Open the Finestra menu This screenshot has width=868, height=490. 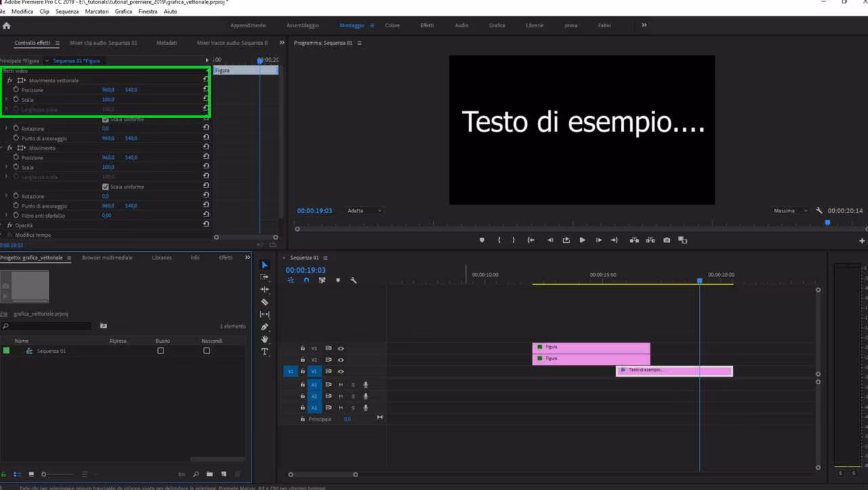point(148,12)
